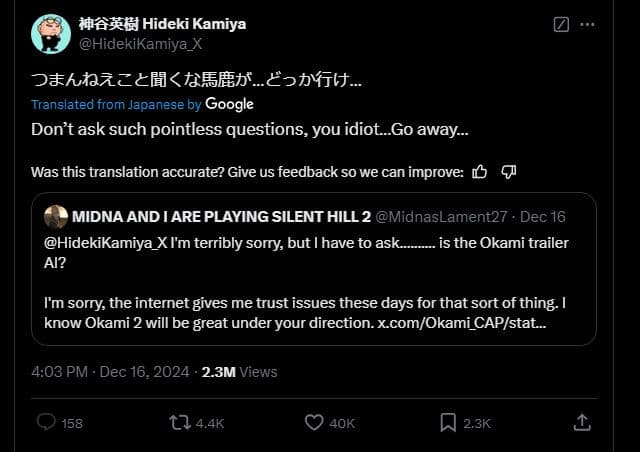The width and height of the screenshot is (640, 452).
Task: Click Hideki Kamiya's profile avatar
Action: click(50, 33)
